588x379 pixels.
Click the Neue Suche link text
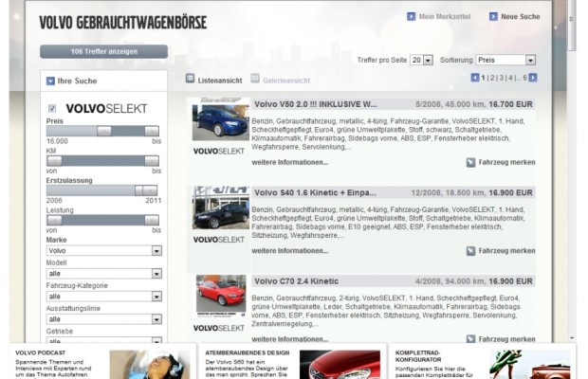(521, 16)
